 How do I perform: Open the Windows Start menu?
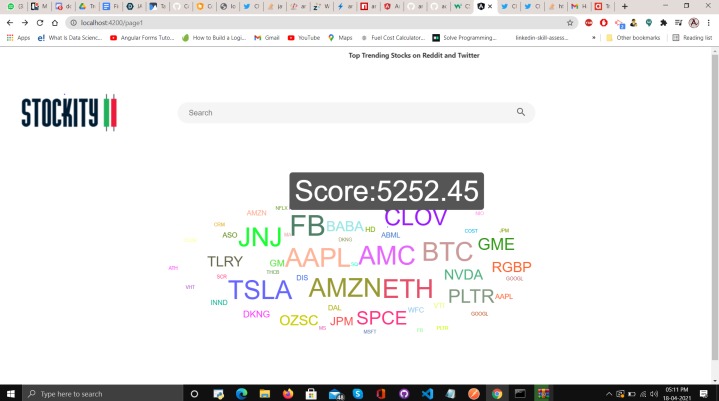(x=11, y=394)
